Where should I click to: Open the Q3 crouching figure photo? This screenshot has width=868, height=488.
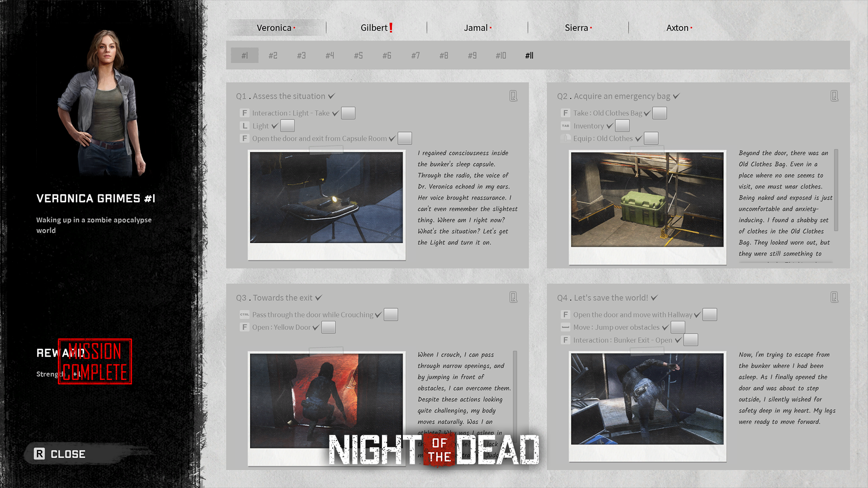pyautogui.click(x=326, y=400)
